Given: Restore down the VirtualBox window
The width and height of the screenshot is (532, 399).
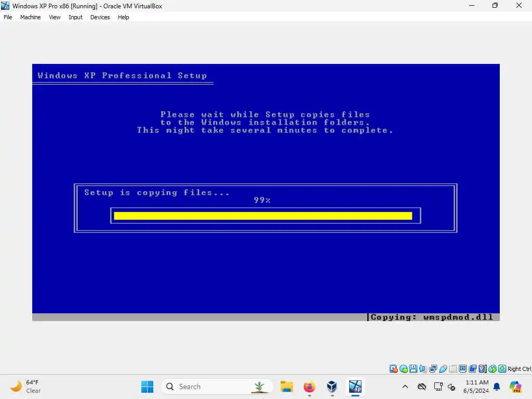Looking at the screenshot, I should pos(495,5).
